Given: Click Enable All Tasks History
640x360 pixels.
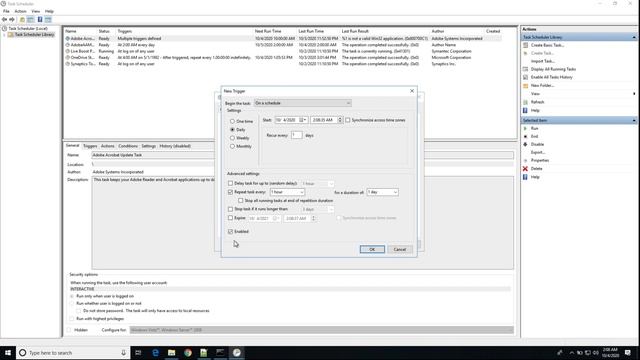Looking at the screenshot, I should point(551,77).
